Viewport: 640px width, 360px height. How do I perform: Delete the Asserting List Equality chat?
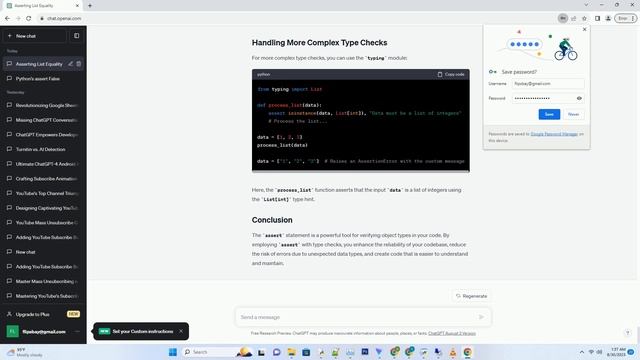point(79,64)
